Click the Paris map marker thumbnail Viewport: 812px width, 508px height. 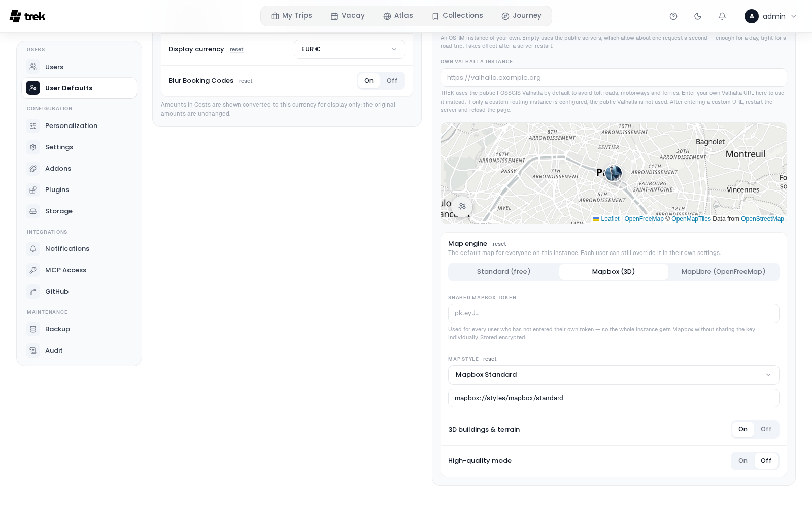(614, 173)
